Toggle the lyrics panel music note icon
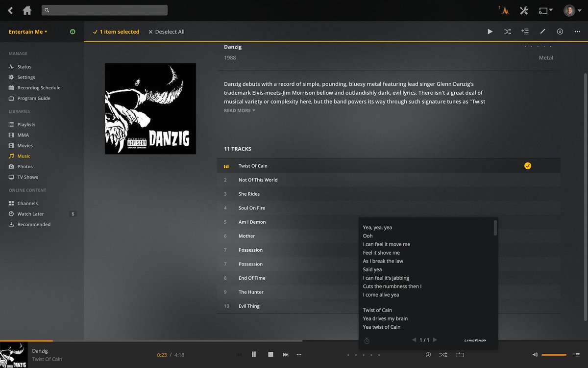The height and width of the screenshot is (368, 588). tap(428, 355)
